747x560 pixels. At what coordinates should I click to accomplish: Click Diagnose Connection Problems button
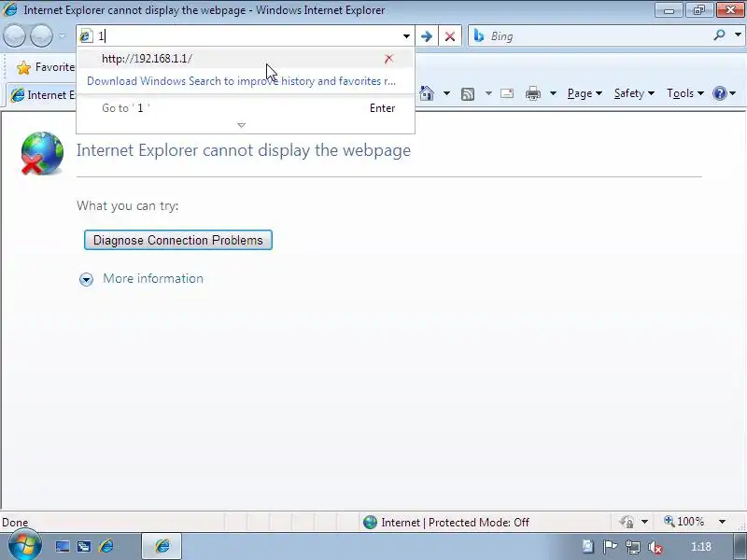pos(178,240)
